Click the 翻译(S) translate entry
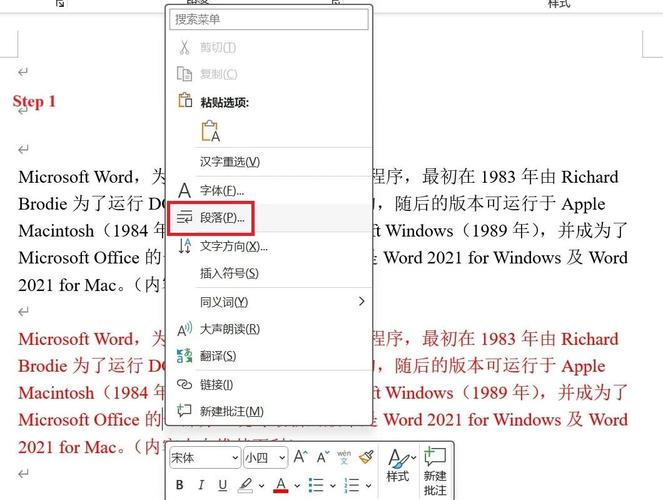Viewport: 663px width, 500px height. (x=268, y=356)
